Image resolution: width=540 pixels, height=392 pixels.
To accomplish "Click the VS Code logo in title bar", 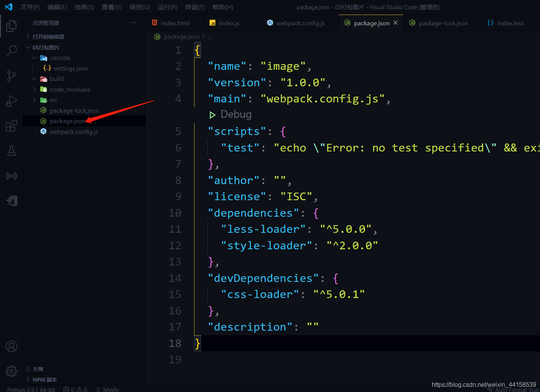I will (x=8, y=7).
